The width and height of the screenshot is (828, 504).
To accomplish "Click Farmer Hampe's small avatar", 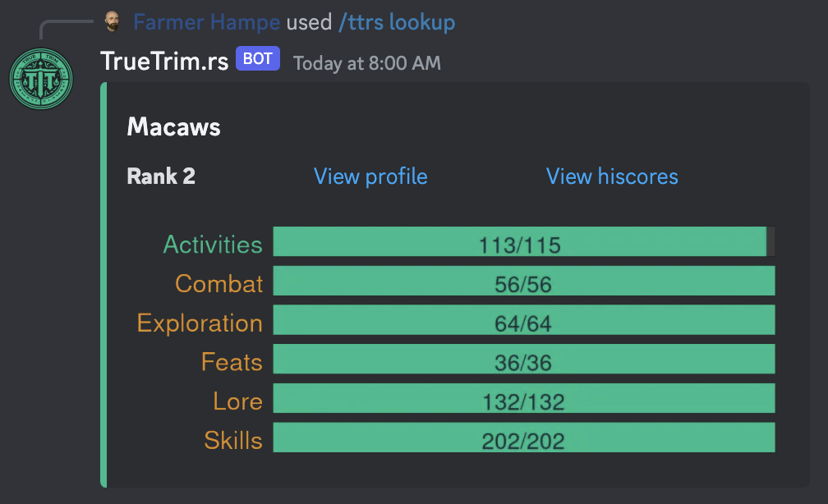I will (112, 21).
